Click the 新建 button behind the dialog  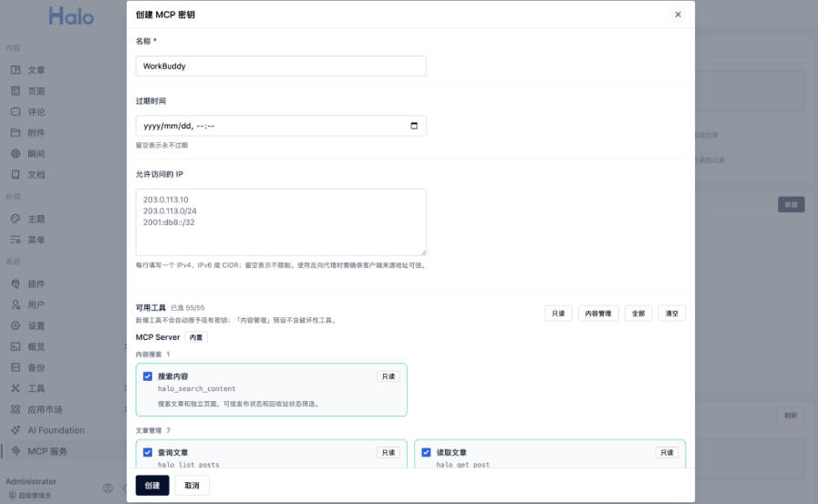(791, 204)
